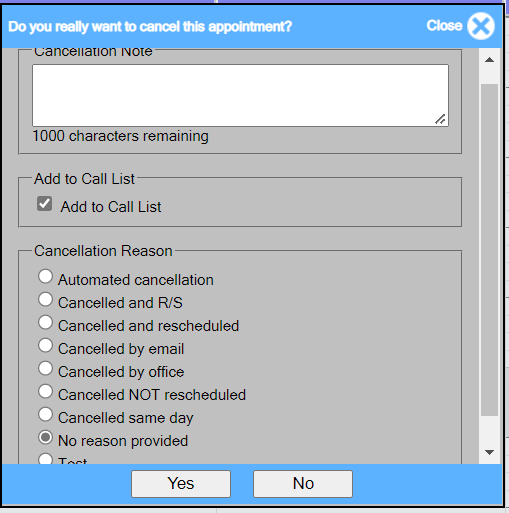This screenshot has height=513, width=509.
Task: Pick Cancelled same day reason
Action: tap(45, 415)
